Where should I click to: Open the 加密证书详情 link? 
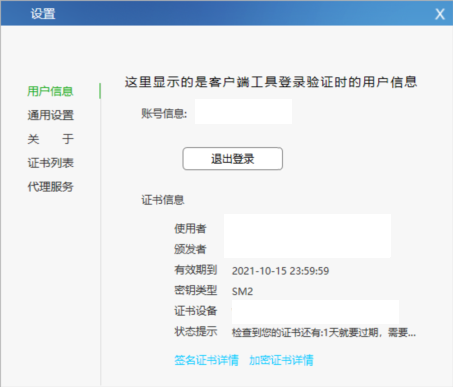pyautogui.click(x=281, y=360)
